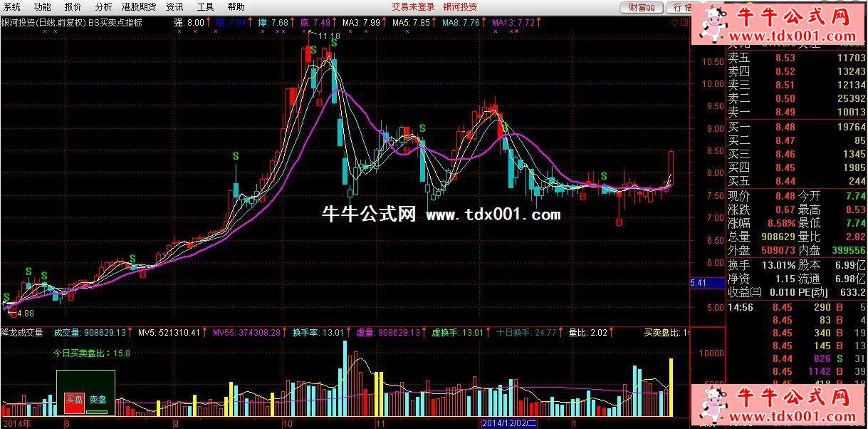Click the cow mascot logo at top right
The height and width of the screenshot is (429, 868).
pos(712,24)
